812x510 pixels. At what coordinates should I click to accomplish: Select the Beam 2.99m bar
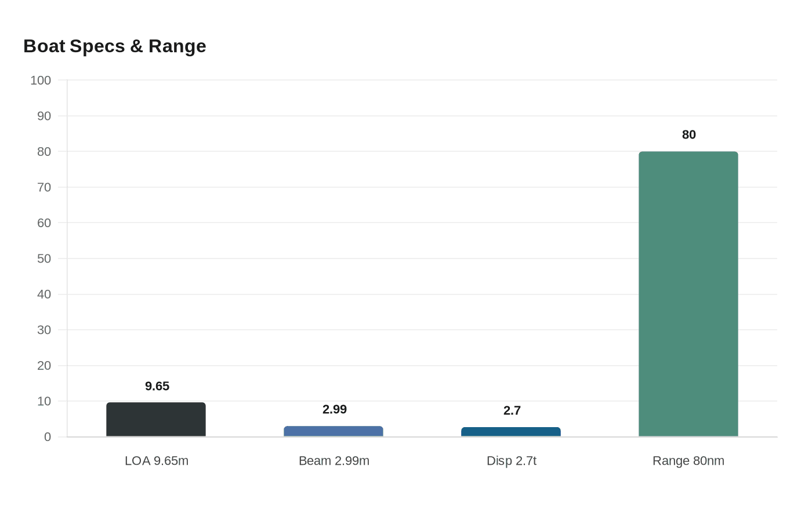333,430
